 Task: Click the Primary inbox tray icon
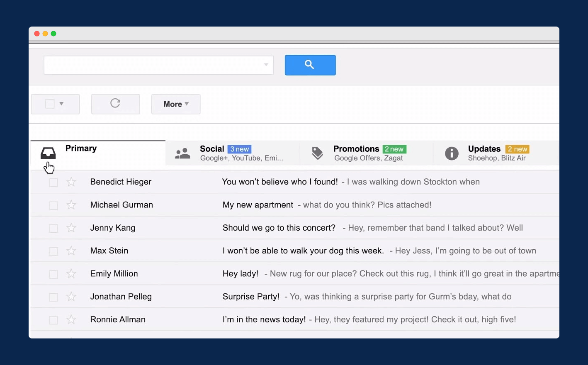coord(48,153)
